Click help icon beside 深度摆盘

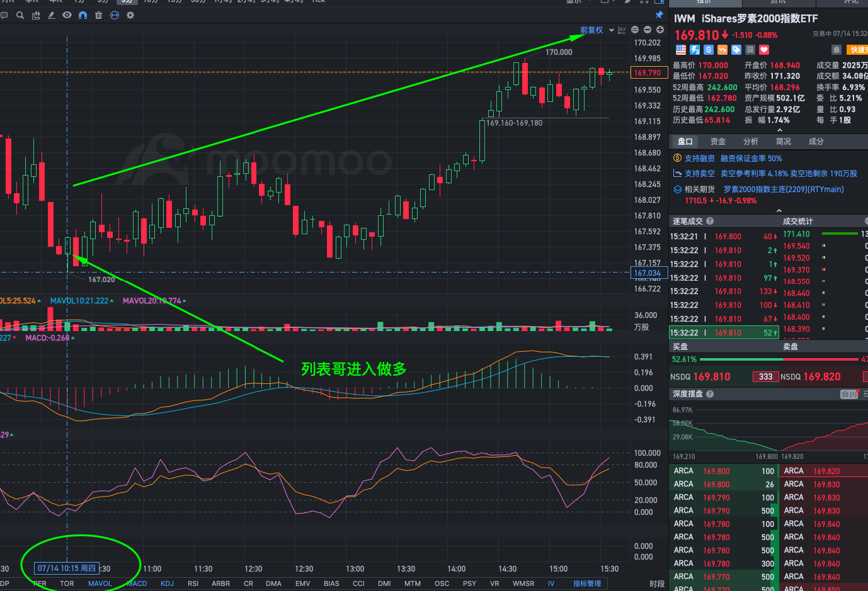coord(710,394)
